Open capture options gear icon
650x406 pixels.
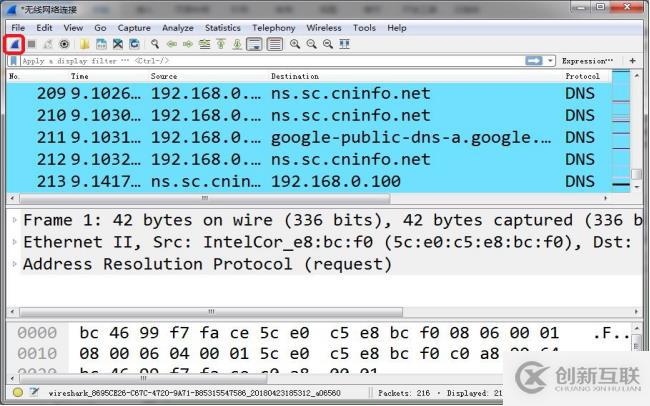pos(64,44)
